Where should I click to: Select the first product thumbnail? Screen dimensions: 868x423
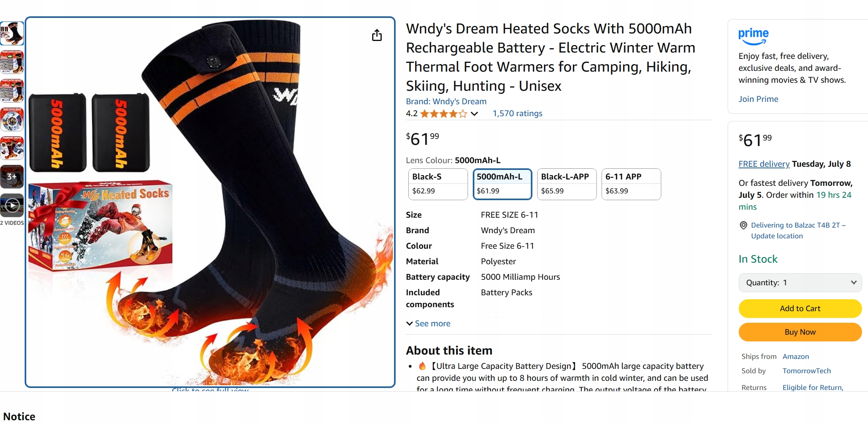pos(12,33)
